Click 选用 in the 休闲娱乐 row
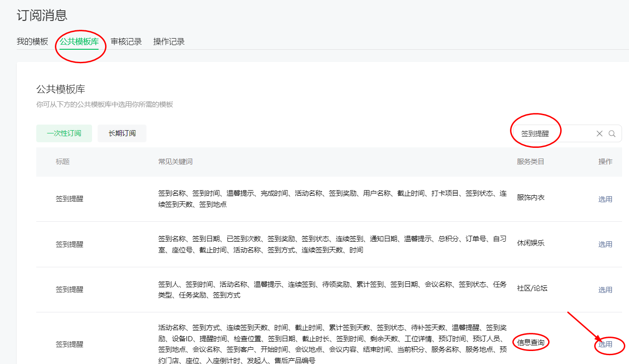The height and width of the screenshot is (364, 629). [605, 244]
